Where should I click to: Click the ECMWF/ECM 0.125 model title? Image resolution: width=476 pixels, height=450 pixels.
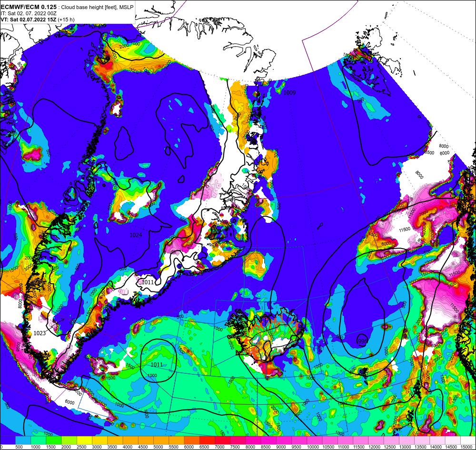click(x=29, y=7)
